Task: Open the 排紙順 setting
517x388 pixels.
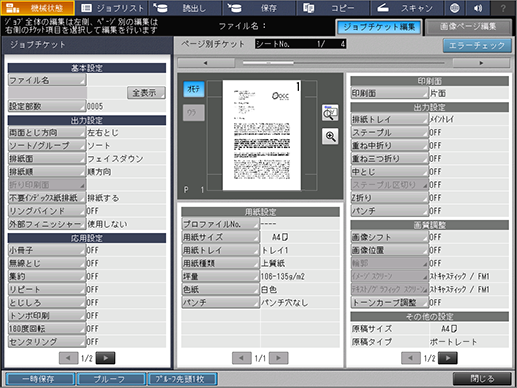Action: 47,172
